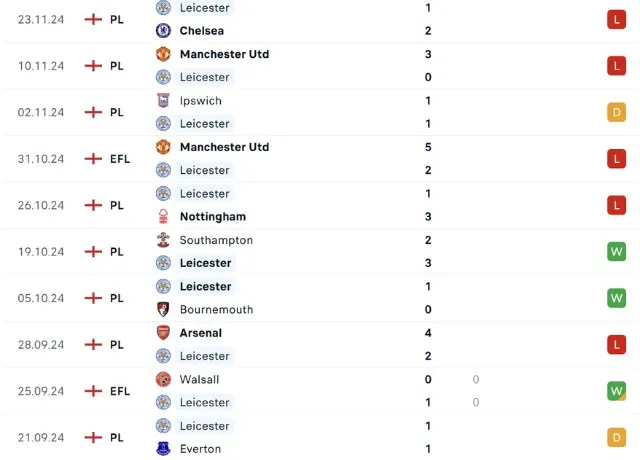Image resolution: width=640 pixels, height=460 pixels.
Task: Open the Walsall team link
Action: 199,380
